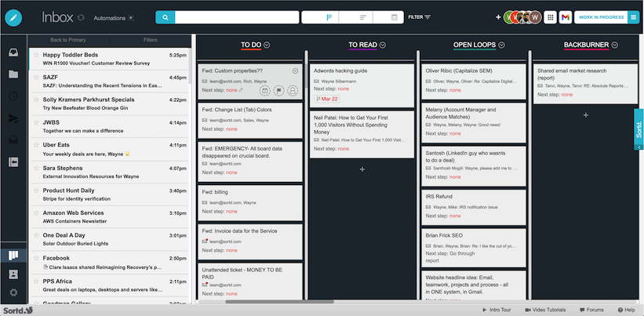Click the Gmail logo button
Screen dimensions: 644x316
click(566, 17)
